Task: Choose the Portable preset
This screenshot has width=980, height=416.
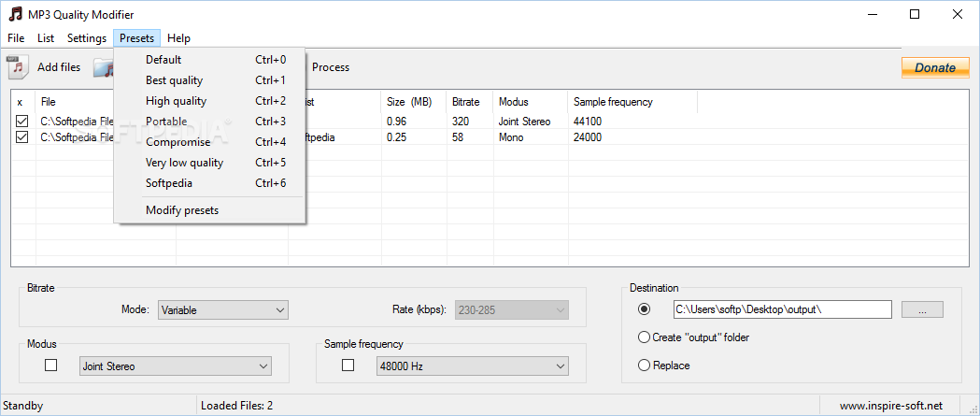Action: [209, 122]
